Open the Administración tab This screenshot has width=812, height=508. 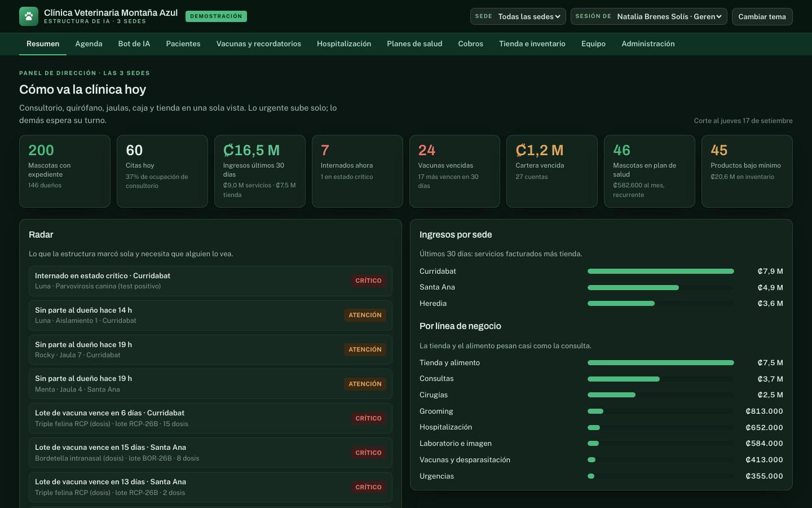648,43
